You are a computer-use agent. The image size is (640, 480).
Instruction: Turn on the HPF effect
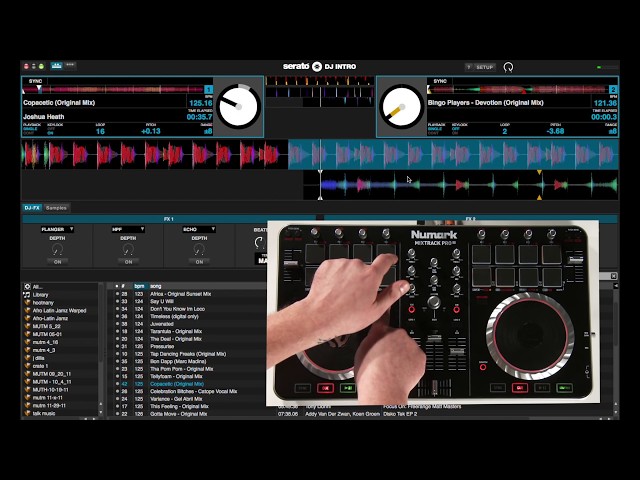point(128,262)
